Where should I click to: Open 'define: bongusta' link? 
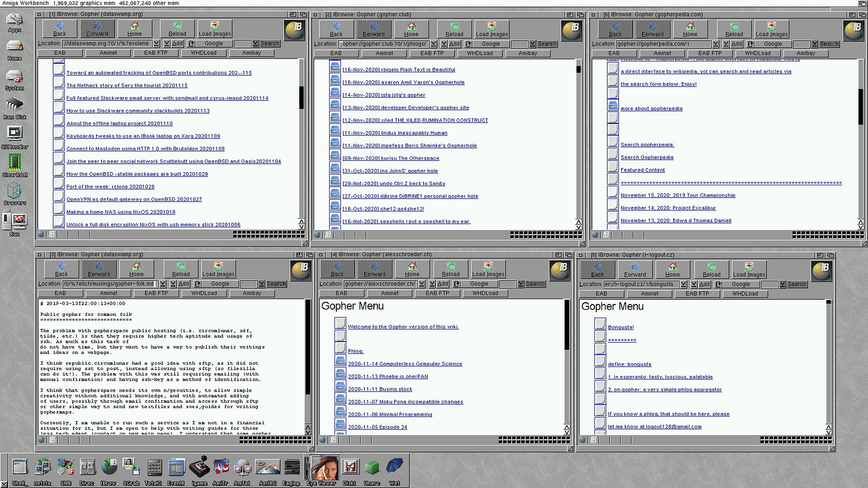coord(630,364)
